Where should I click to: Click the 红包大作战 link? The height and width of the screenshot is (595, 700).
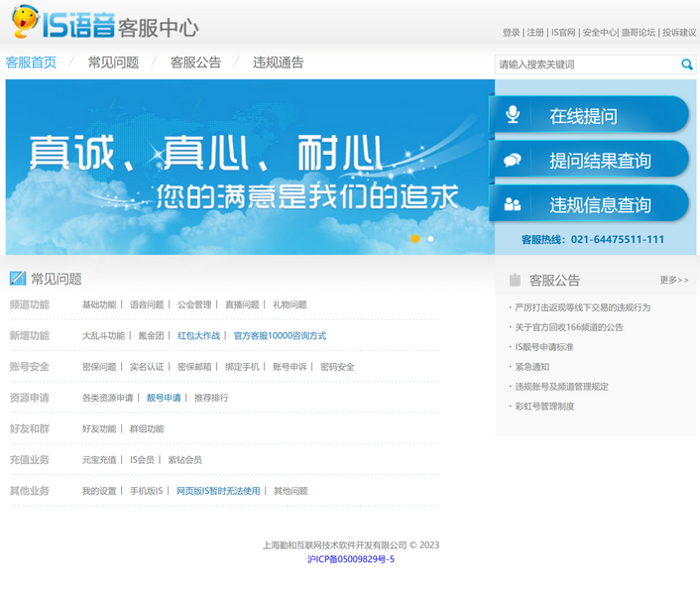[198, 336]
